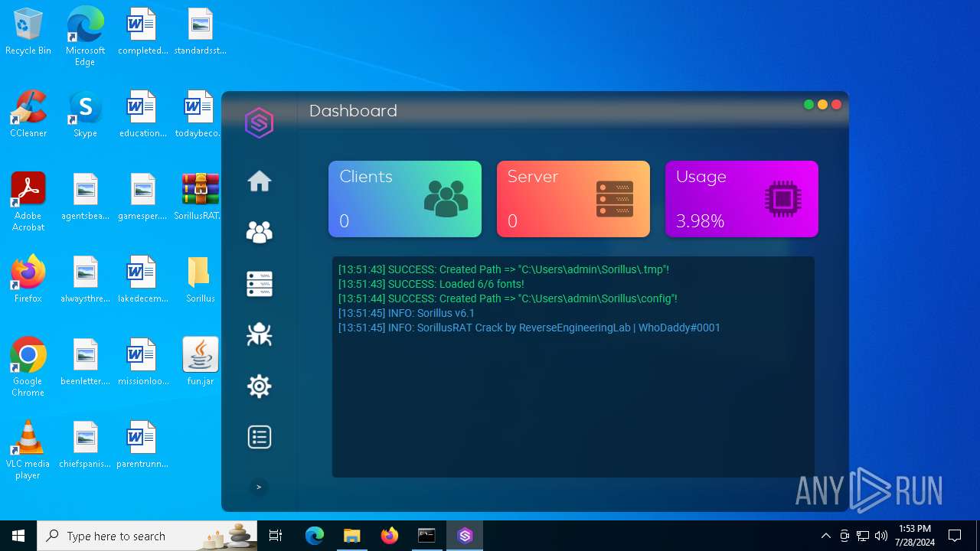Select the Adobe Acrobat desktop icon
980x551 pixels.
click(28, 201)
